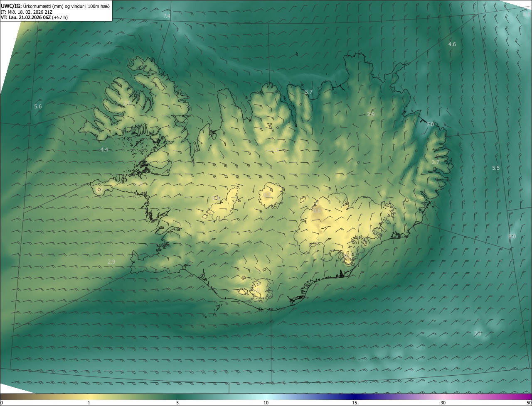Click the 10 tick on the color scale
The width and height of the screenshot is (532, 406).
(x=266, y=403)
